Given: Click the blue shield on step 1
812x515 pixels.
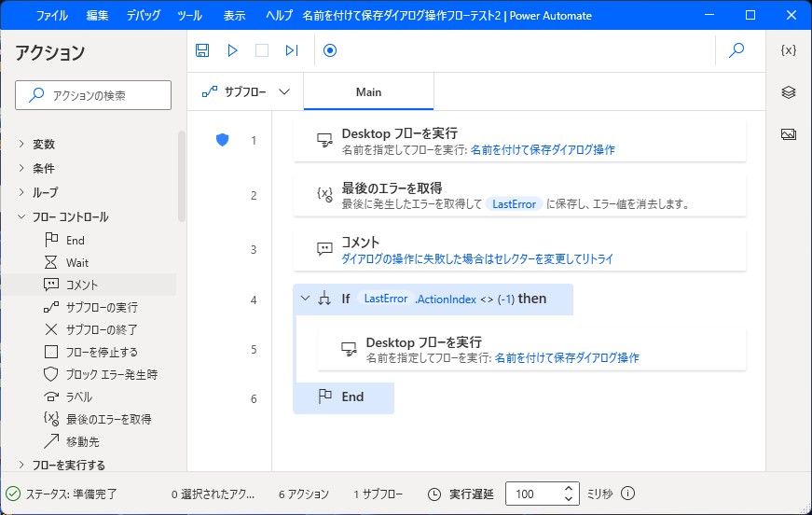Looking at the screenshot, I should coord(222,140).
